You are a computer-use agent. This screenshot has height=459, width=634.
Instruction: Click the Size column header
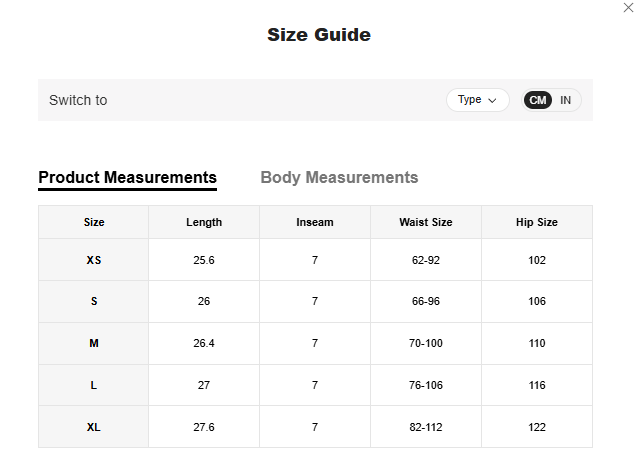click(x=94, y=222)
